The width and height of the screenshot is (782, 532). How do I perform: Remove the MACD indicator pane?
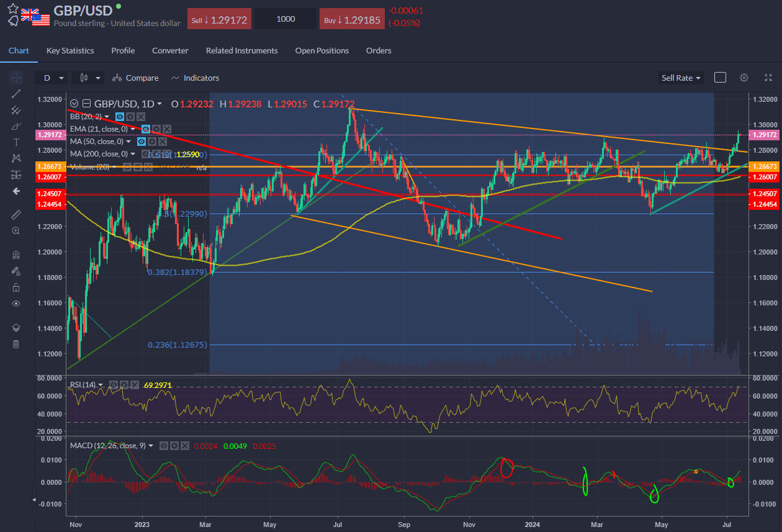(x=184, y=446)
